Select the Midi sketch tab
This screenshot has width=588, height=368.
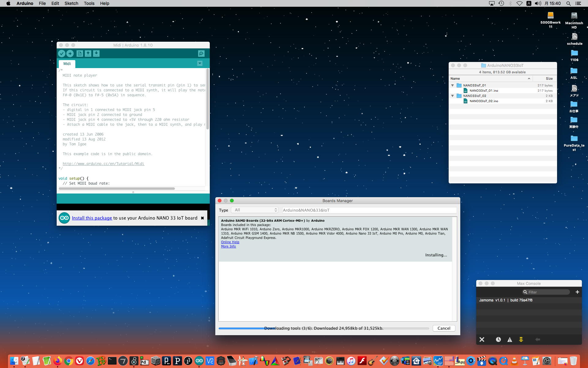pos(67,64)
